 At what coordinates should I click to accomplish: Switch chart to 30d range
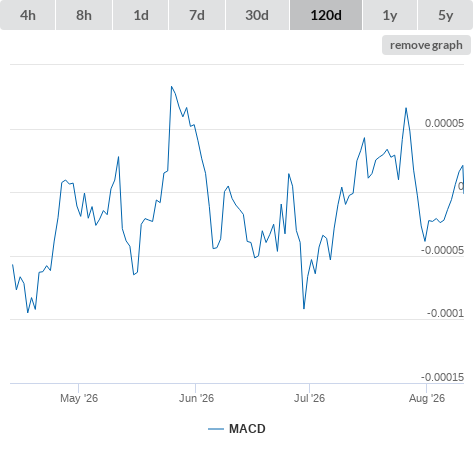[x=257, y=15]
